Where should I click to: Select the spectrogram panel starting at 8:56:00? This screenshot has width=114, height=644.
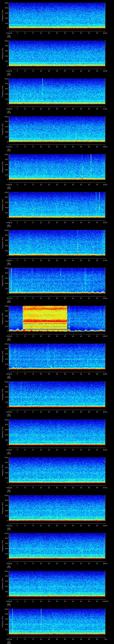[57, 470]
